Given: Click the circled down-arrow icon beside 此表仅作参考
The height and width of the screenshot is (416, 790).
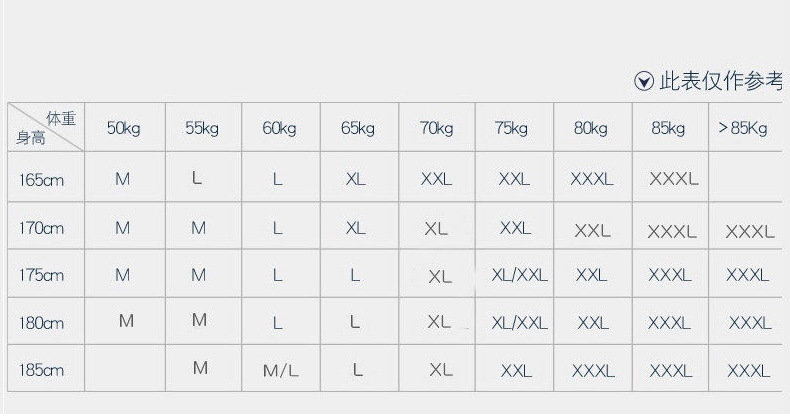Looking at the screenshot, I should [x=644, y=82].
